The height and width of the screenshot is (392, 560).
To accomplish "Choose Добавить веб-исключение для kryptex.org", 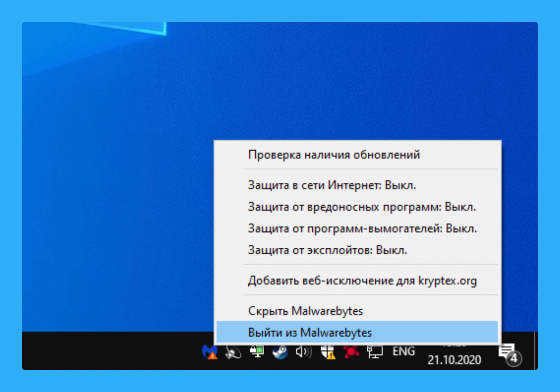I will (x=357, y=281).
